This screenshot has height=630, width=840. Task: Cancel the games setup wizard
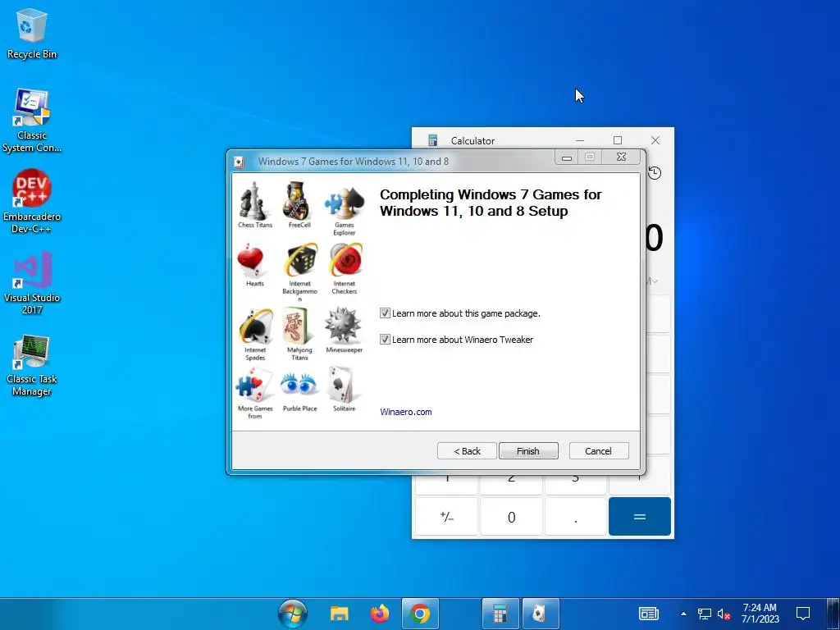(x=598, y=451)
